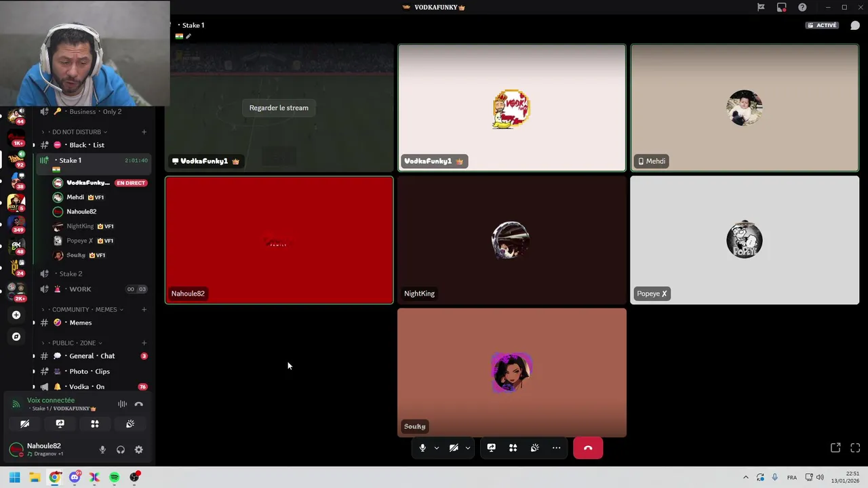Open the Help question mark icon

coord(802,7)
